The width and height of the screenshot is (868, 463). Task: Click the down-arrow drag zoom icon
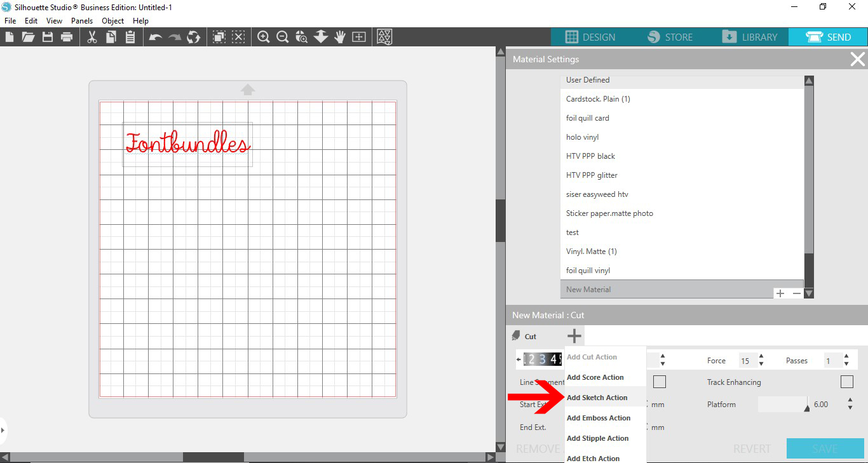click(x=321, y=37)
